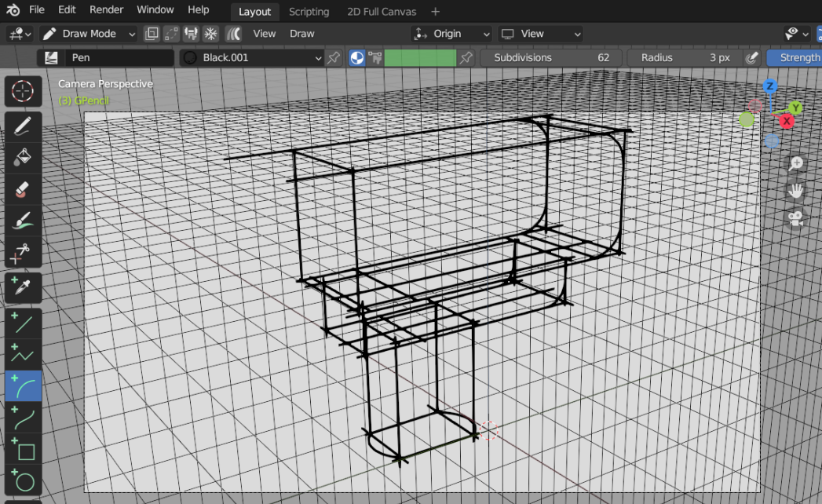Select the Fill bucket tool
The height and width of the screenshot is (504, 822).
23,157
